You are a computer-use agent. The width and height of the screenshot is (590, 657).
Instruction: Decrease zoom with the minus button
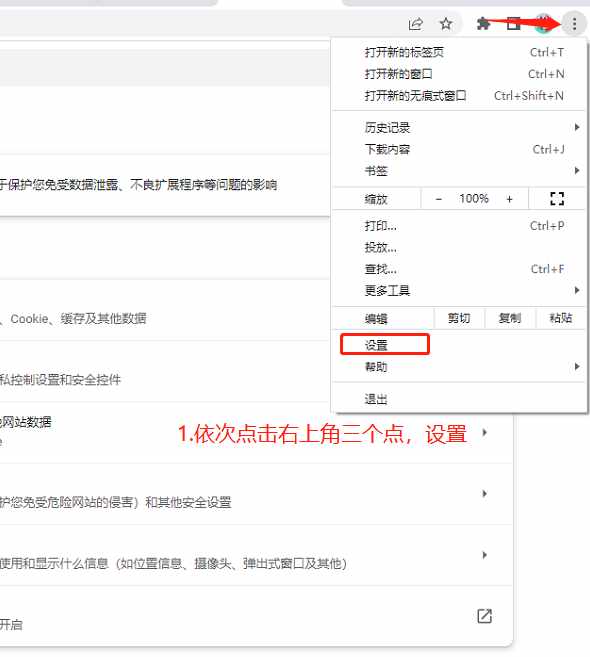(438, 199)
